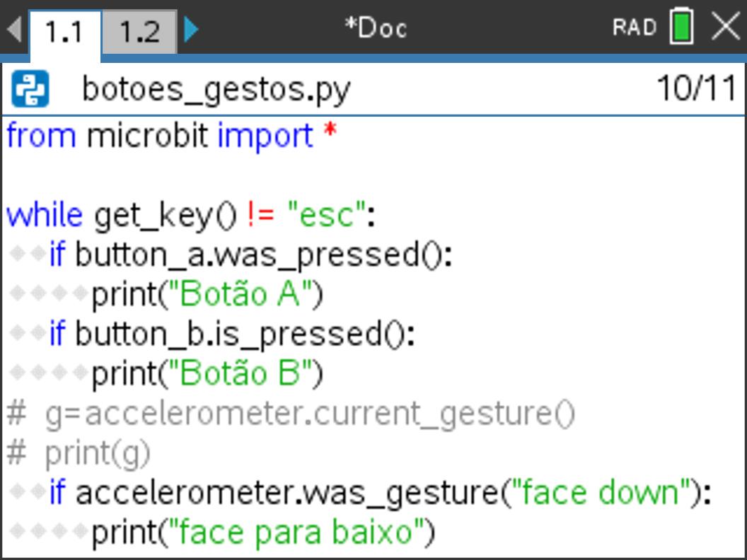This screenshot has width=747, height=560.
Task: Click the RAD angle mode indicator
Action: pos(635,27)
